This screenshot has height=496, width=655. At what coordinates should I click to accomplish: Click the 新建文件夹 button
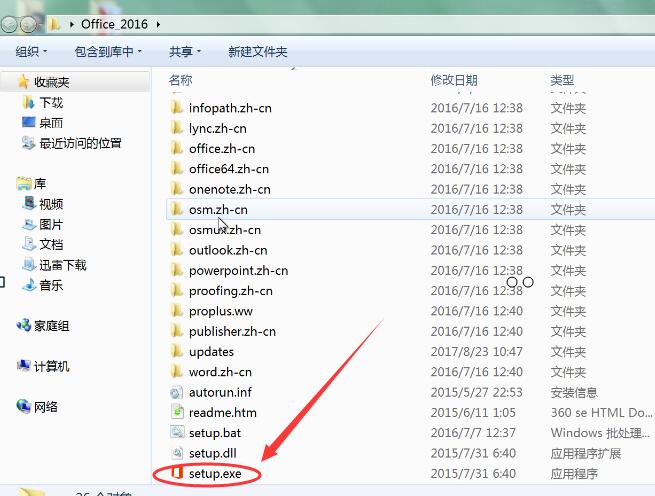tap(257, 51)
